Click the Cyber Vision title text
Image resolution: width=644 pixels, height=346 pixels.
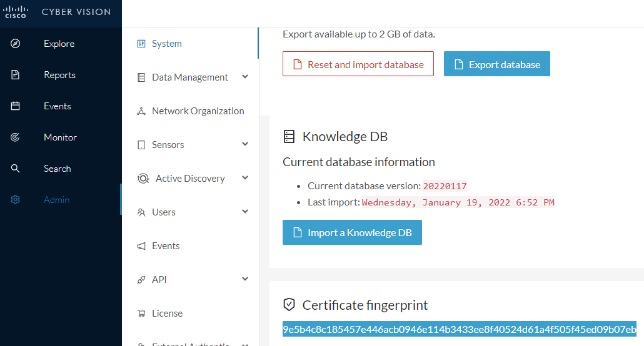click(x=76, y=12)
